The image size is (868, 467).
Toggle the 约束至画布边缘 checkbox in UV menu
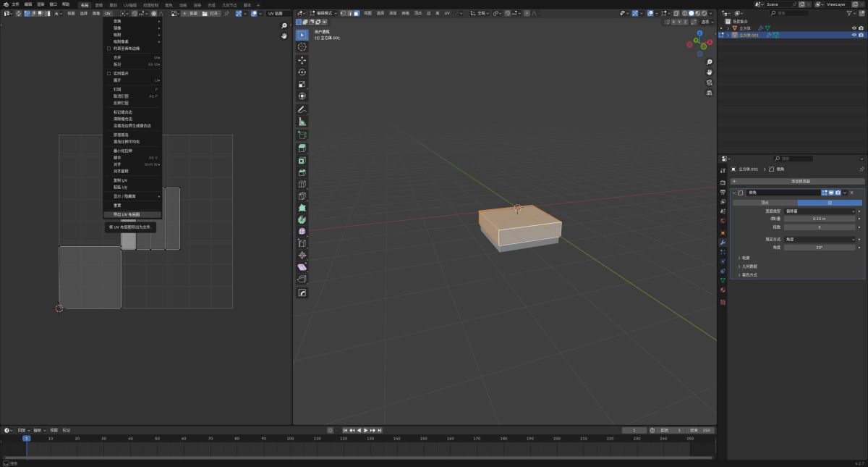[109, 49]
